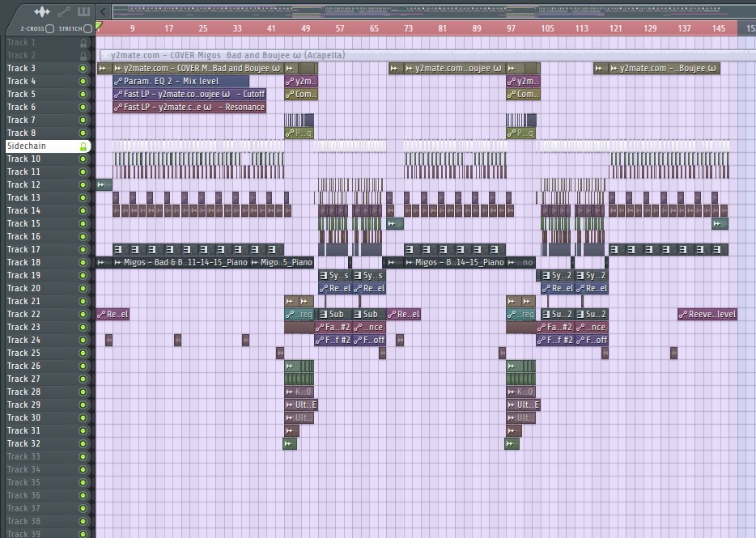Mute Track 3 with its green LED
756x538 pixels.
pos(83,69)
